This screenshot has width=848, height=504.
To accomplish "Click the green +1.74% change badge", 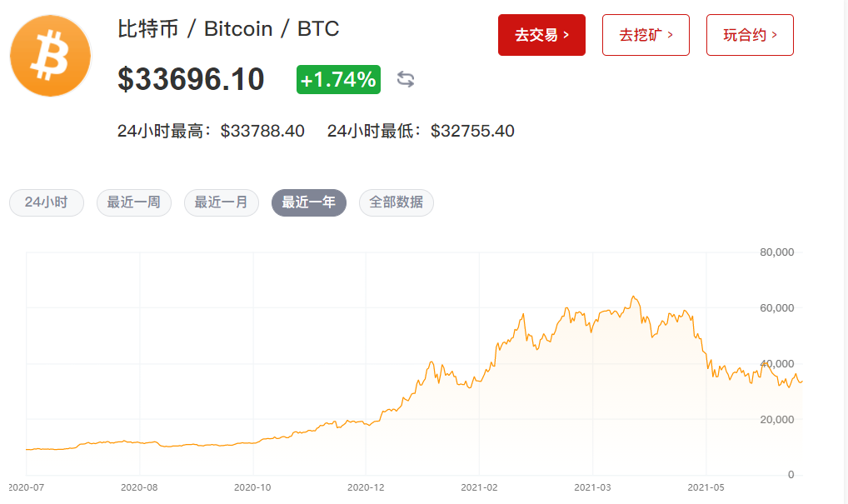I will coord(338,80).
